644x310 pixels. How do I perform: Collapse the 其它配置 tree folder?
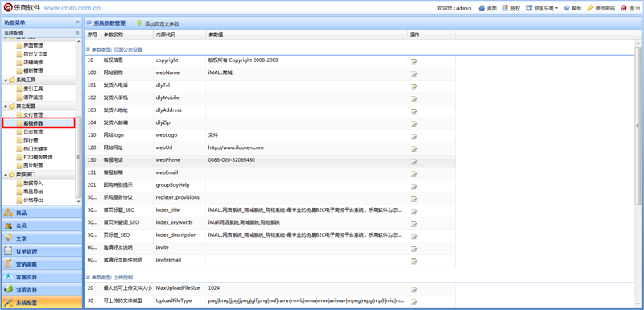pos(6,106)
